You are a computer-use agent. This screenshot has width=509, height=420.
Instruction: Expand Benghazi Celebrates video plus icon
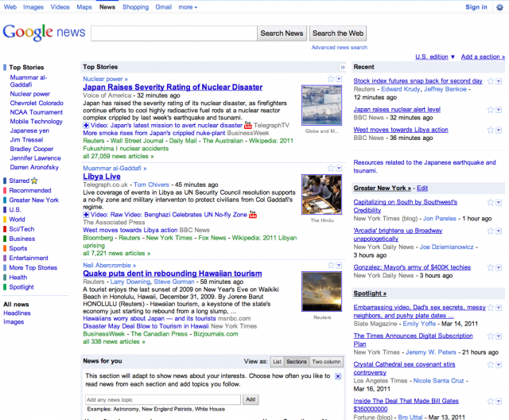[86, 215]
